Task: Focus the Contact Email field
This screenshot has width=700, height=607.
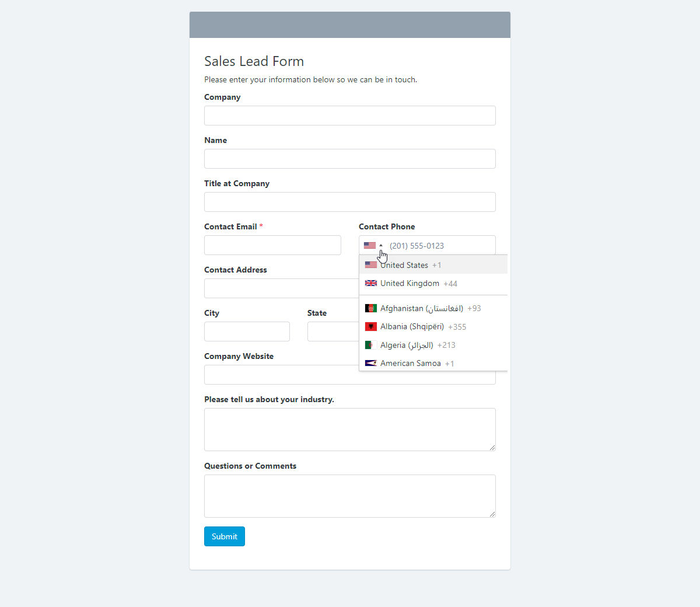Action: (272, 245)
